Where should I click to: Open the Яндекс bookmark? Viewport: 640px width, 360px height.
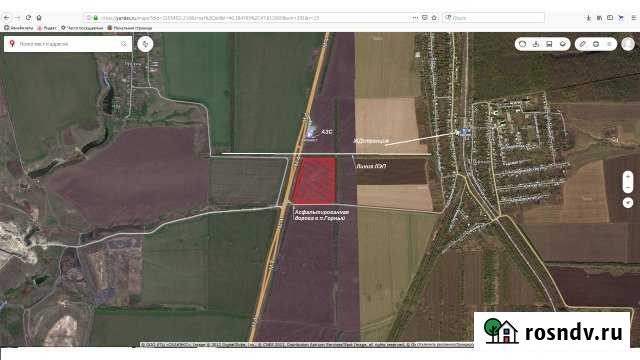(47, 28)
